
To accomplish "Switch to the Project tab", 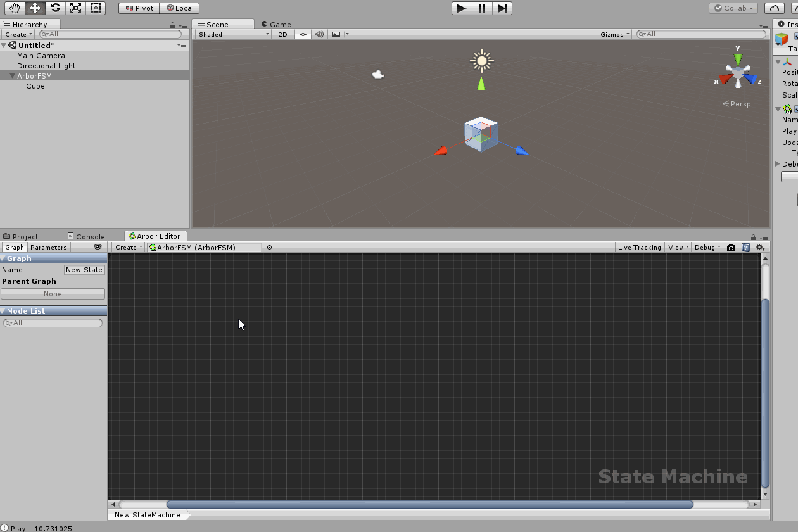I will click(x=21, y=237).
